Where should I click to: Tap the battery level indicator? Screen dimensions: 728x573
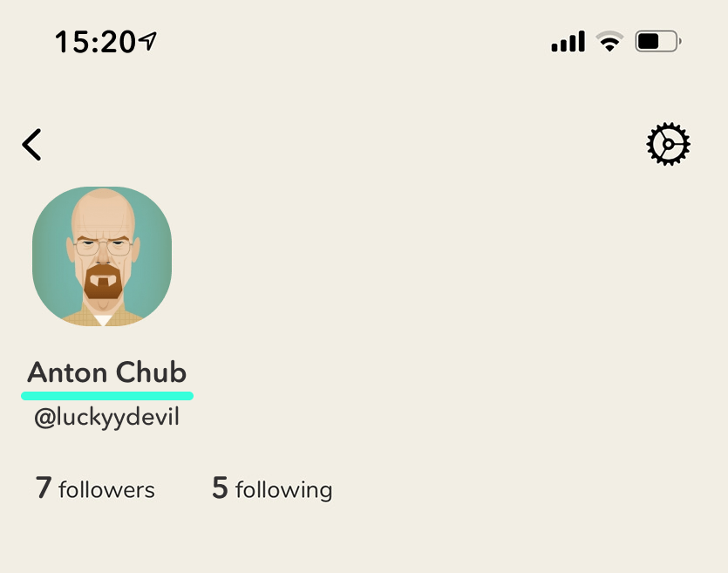658,41
